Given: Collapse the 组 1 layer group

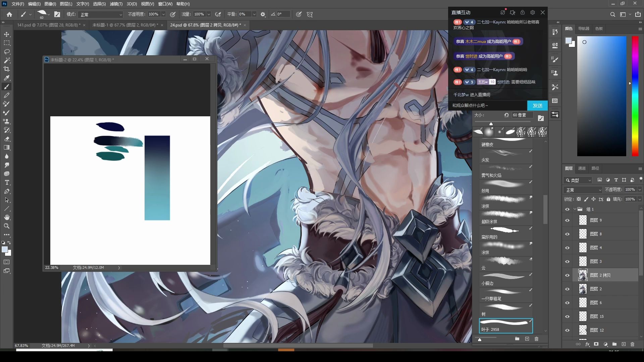Looking at the screenshot, I should [575, 209].
